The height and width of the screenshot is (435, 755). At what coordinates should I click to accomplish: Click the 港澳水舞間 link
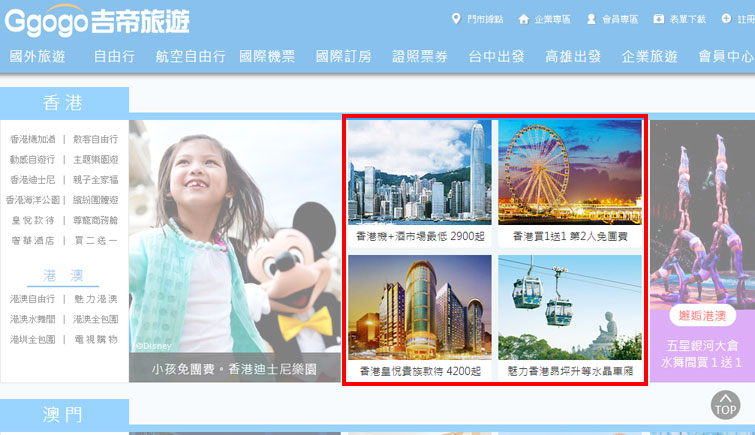coord(33,319)
